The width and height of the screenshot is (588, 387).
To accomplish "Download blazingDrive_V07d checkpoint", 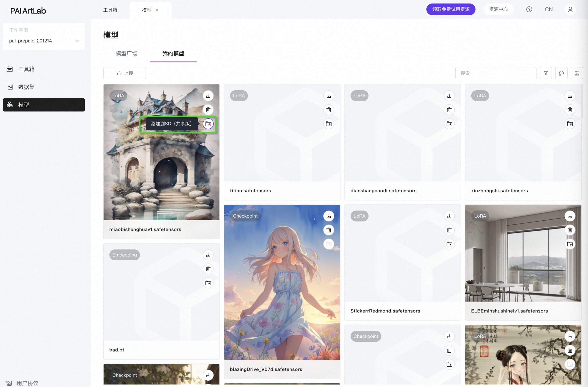I will tap(329, 216).
